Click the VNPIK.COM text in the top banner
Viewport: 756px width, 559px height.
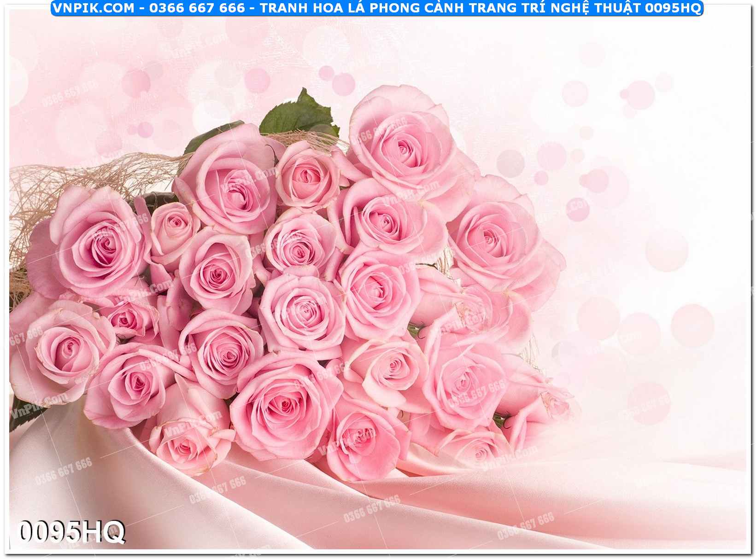[x=94, y=8]
